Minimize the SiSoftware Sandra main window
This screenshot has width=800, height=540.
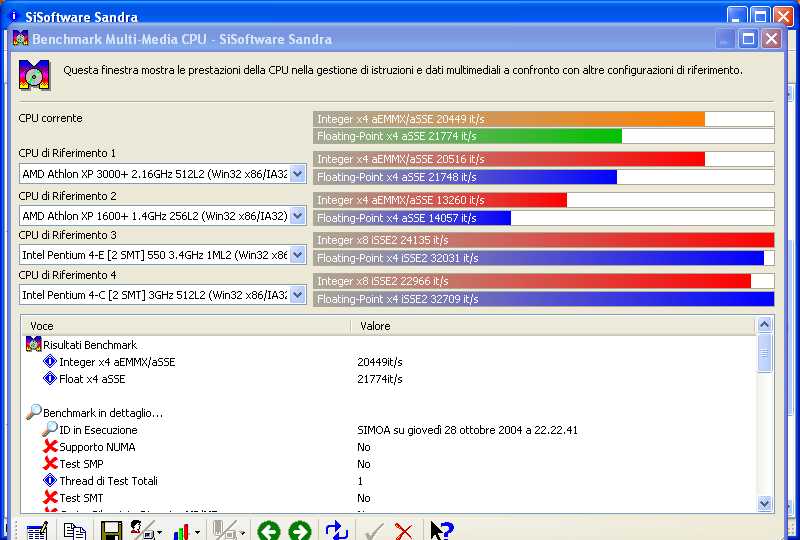[736, 16]
